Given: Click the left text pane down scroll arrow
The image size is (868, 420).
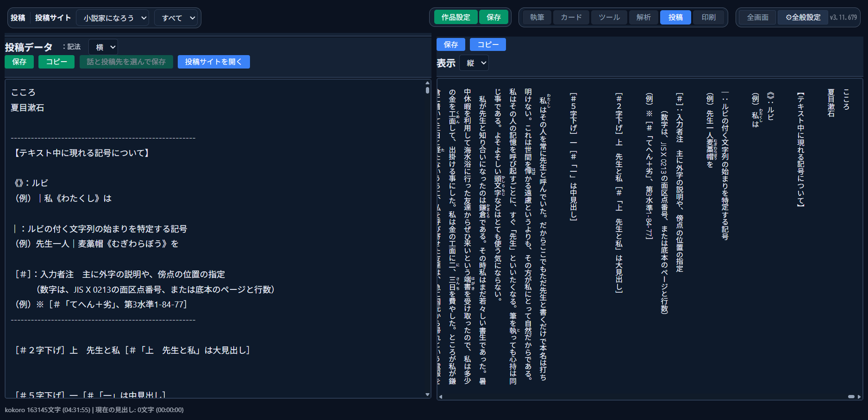Looking at the screenshot, I should (x=427, y=395).
